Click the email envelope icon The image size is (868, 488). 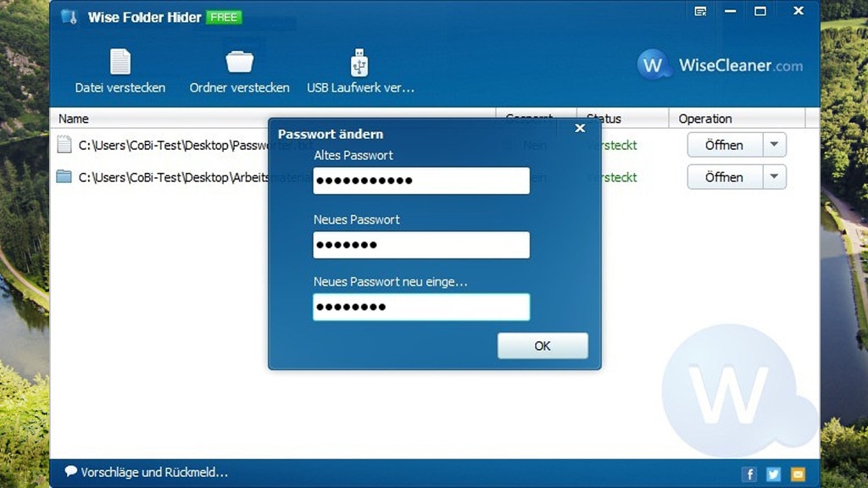tap(798, 474)
